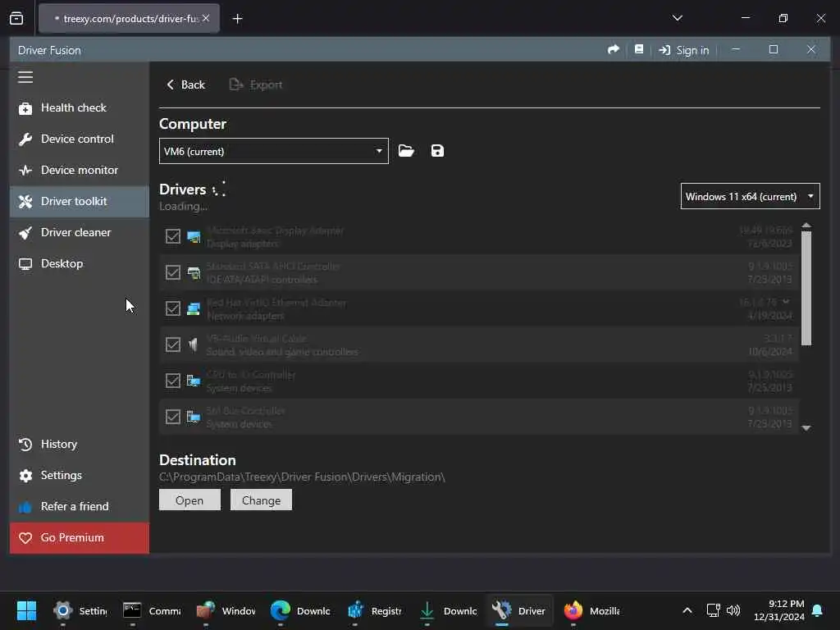Uncheck the Red Hat VirtIO Ethernet Adapter driver
This screenshot has height=630, width=840.
click(172, 308)
